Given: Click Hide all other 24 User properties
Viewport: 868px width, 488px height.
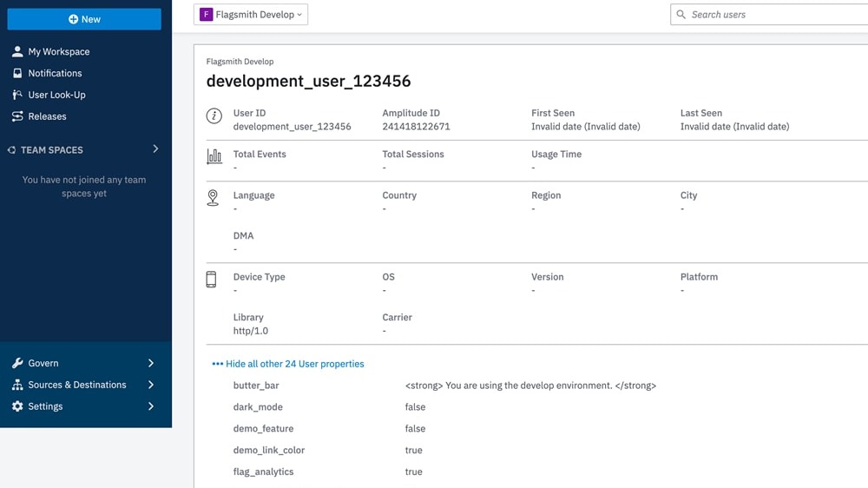Looking at the screenshot, I should [295, 364].
